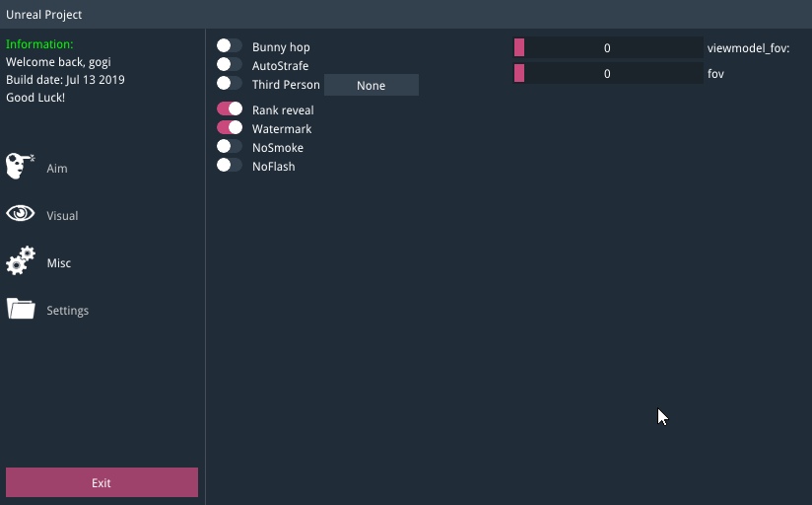
Task: Toggle Third Person switch on
Action: [230, 84]
